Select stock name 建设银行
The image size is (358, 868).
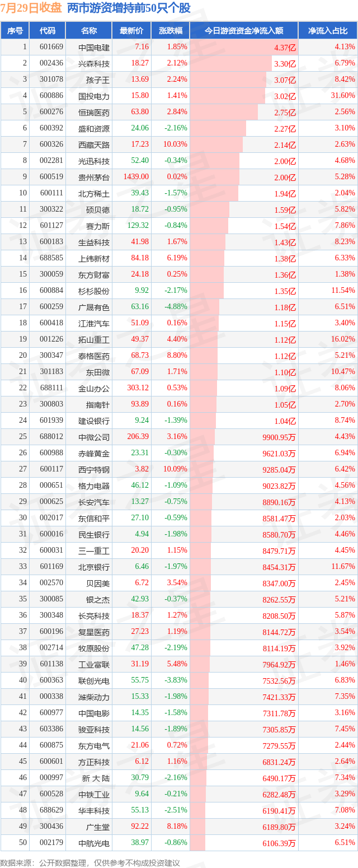94,421
